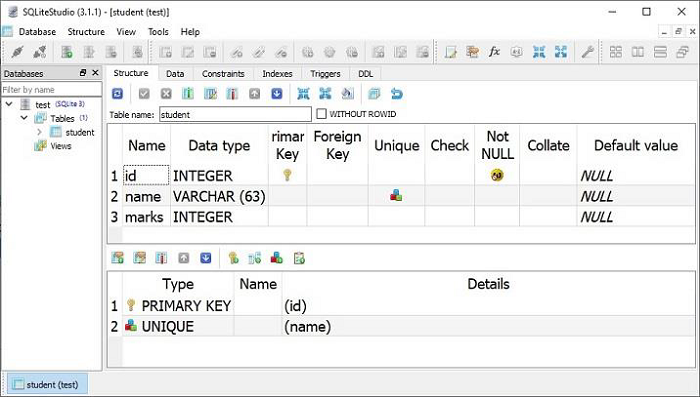Screen dimensions: 700x397
Task: Switch to the Indexes tab
Action: tap(277, 74)
